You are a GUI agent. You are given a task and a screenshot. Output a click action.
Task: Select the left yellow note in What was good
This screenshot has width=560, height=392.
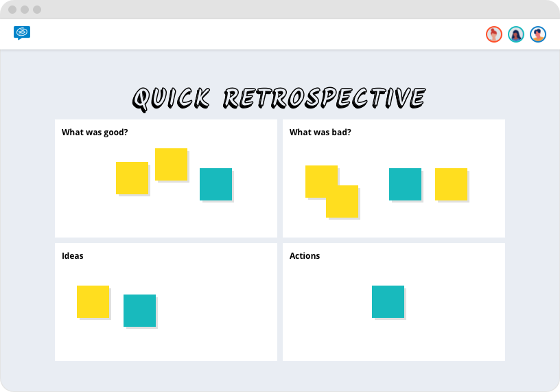pos(132,178)
